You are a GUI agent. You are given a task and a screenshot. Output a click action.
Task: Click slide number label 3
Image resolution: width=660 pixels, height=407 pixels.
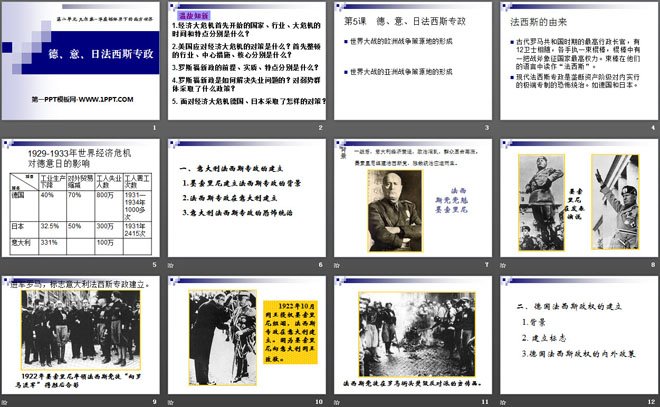tap(487, 128)
